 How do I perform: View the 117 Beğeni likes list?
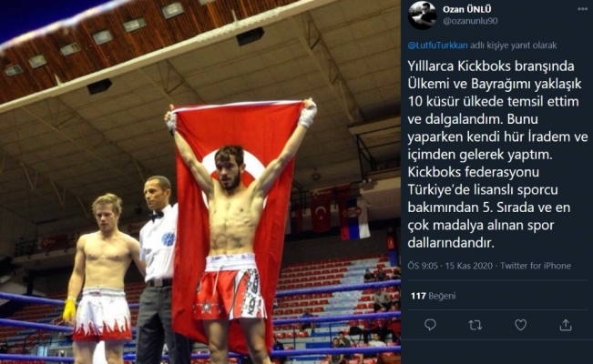433,296
